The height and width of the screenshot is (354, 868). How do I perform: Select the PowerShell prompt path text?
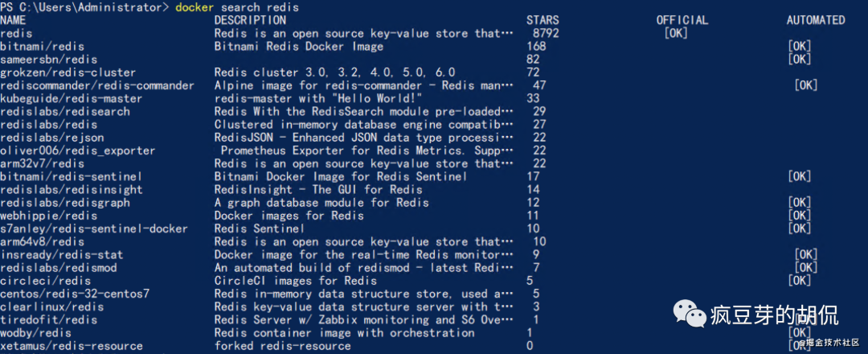coord(84,7)
